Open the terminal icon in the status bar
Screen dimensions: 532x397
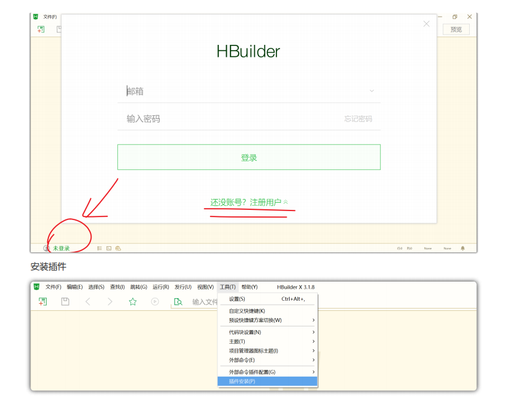click(109, 248)
